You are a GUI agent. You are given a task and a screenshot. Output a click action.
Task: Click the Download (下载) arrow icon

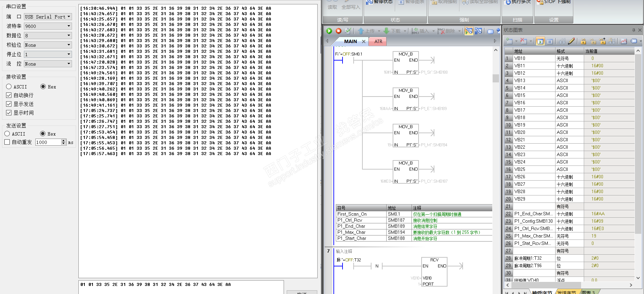point(387,31)
